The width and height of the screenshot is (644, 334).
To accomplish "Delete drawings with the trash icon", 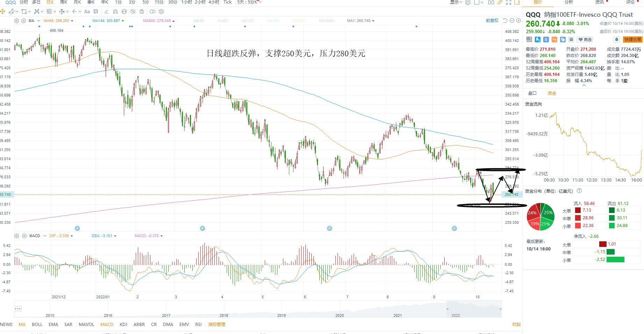I will [x=142, y=12].
